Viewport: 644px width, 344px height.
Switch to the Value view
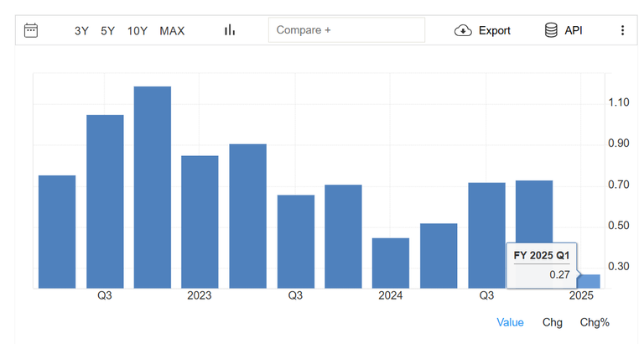coord(510,322)
